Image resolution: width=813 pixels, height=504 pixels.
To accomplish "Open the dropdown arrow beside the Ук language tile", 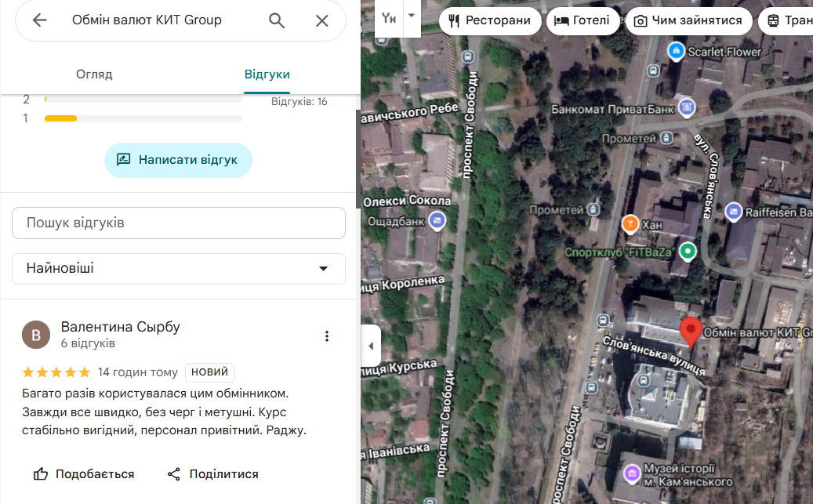I will click(x=412, y=16).
